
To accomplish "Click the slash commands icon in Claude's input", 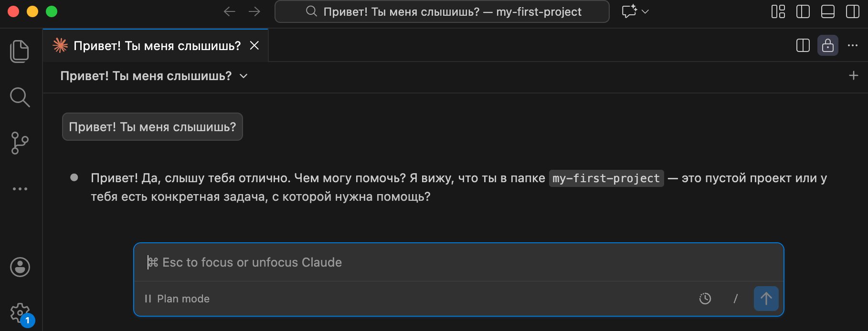I will [735, 299].
